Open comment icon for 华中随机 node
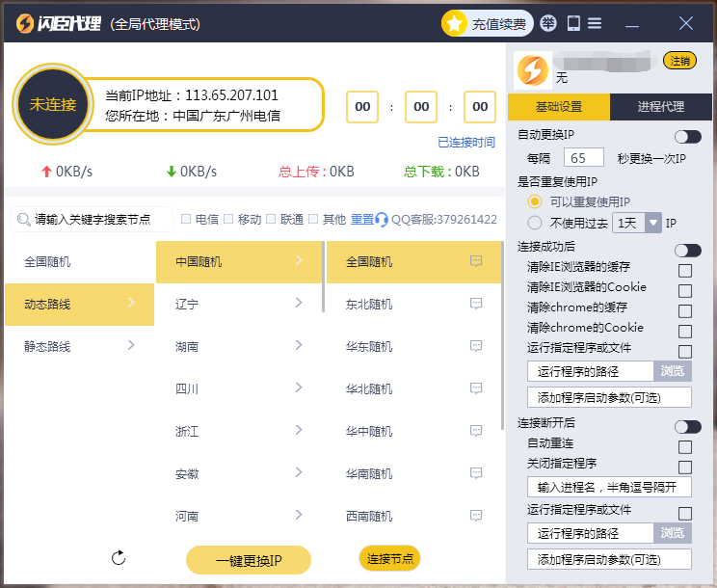The height and width of the screenshot is (588, 717). (x=476, y=431)
